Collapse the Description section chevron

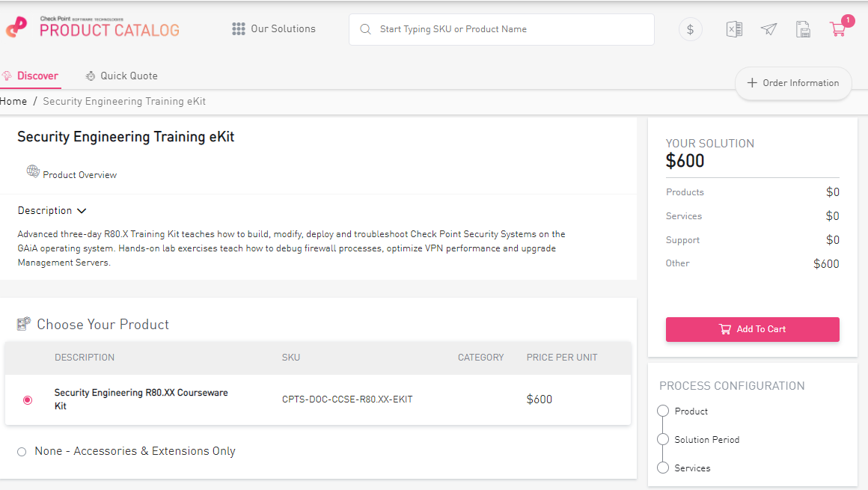82,211
